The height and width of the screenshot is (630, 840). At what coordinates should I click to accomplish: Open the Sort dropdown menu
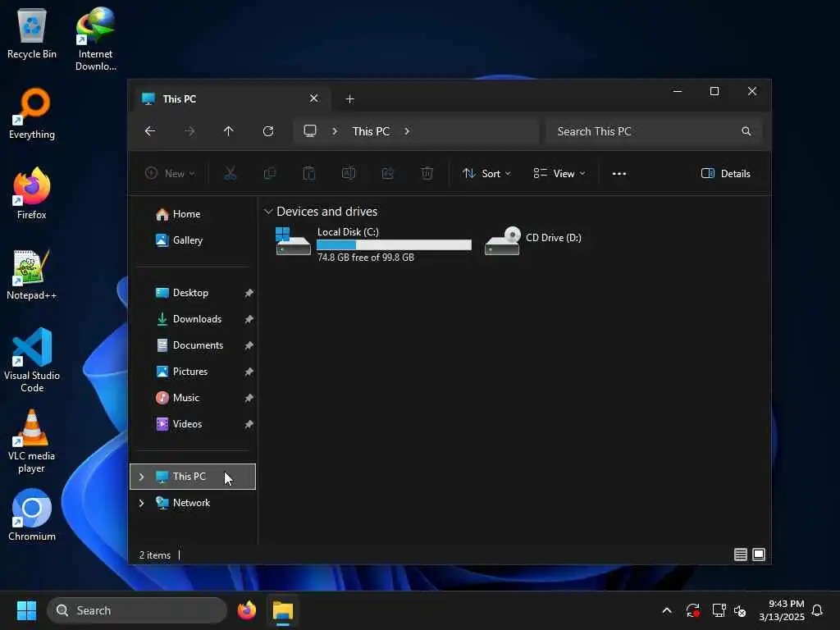[487, 174]
